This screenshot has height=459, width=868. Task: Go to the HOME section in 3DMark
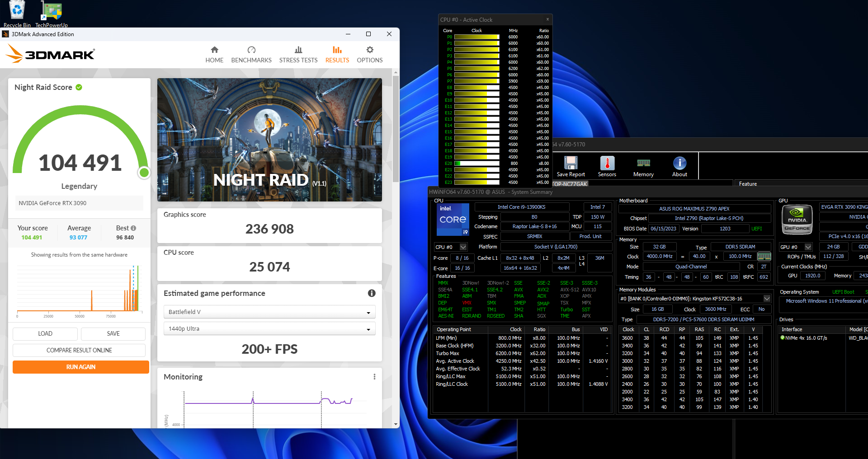click(x=214, y=54)
